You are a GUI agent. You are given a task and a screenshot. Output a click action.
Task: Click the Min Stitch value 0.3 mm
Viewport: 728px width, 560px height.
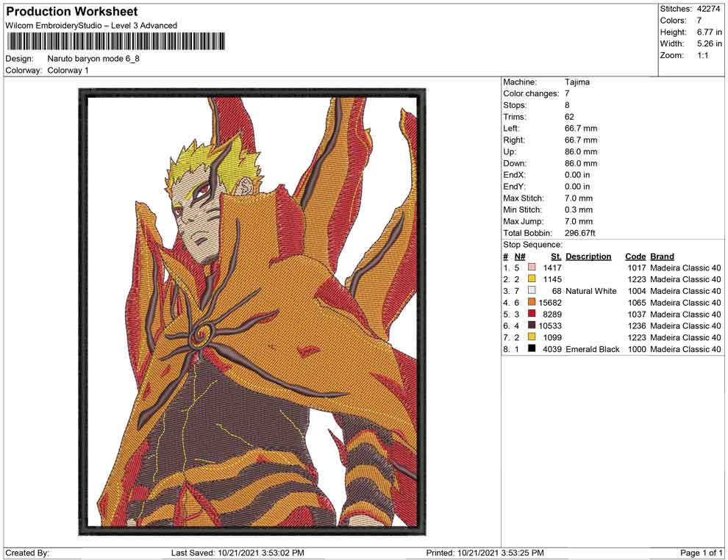click(x=579, y=209)
